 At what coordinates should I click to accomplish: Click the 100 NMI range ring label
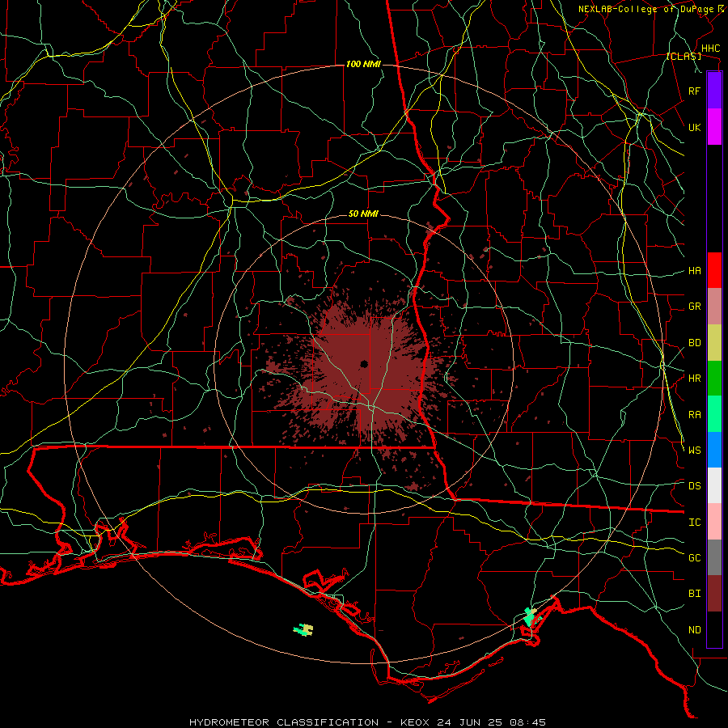363,64
